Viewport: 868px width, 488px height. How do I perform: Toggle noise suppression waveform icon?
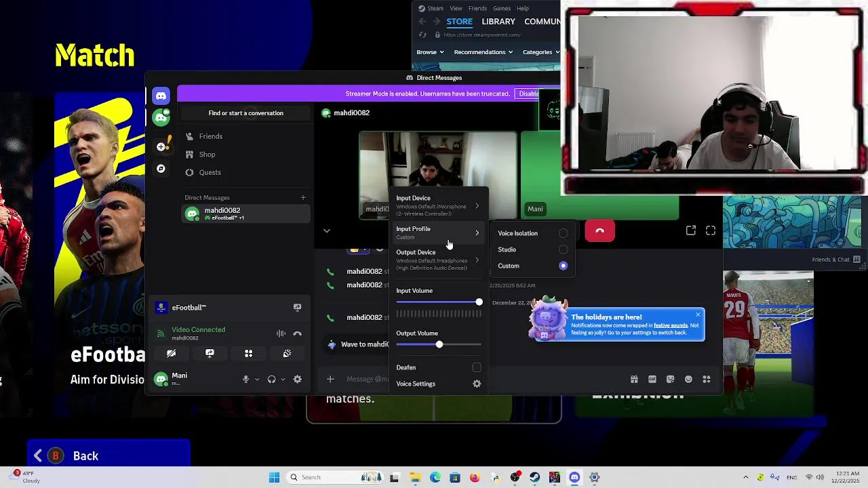click(x=281, y=333)
